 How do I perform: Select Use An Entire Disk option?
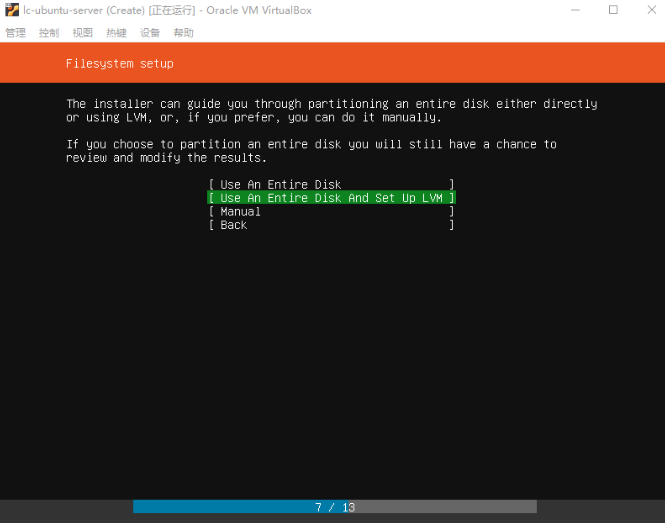click(331, 185)
